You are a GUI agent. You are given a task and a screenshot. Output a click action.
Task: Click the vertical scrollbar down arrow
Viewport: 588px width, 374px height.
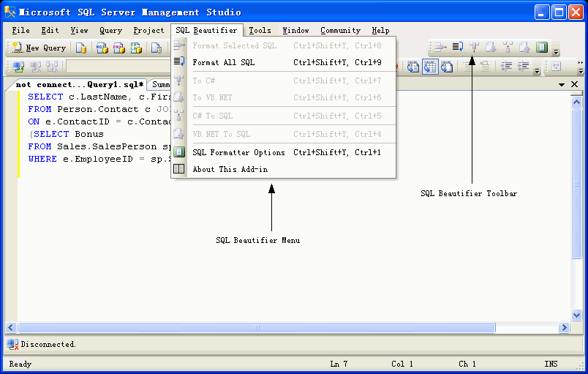click(x=576, y=315)
